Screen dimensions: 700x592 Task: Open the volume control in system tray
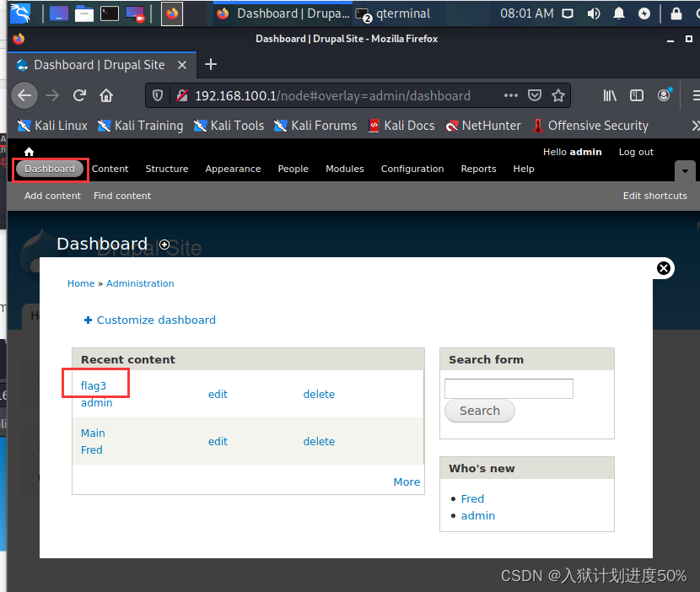pyautogui.click(x=593, y=13)
